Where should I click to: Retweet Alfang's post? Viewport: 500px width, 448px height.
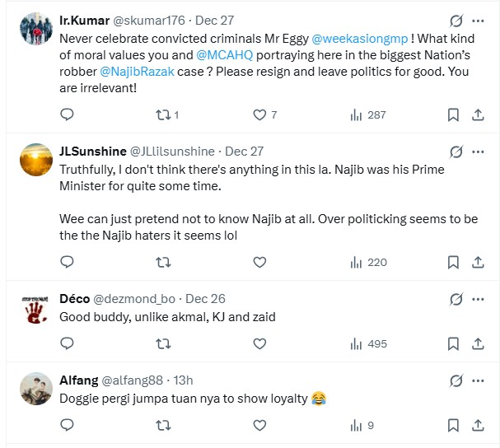click(163, 426)
